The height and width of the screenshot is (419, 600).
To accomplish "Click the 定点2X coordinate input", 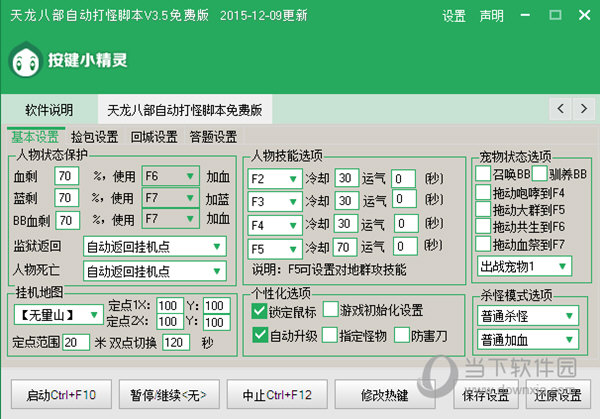I will pyautogui.click(x=170, y=321).
